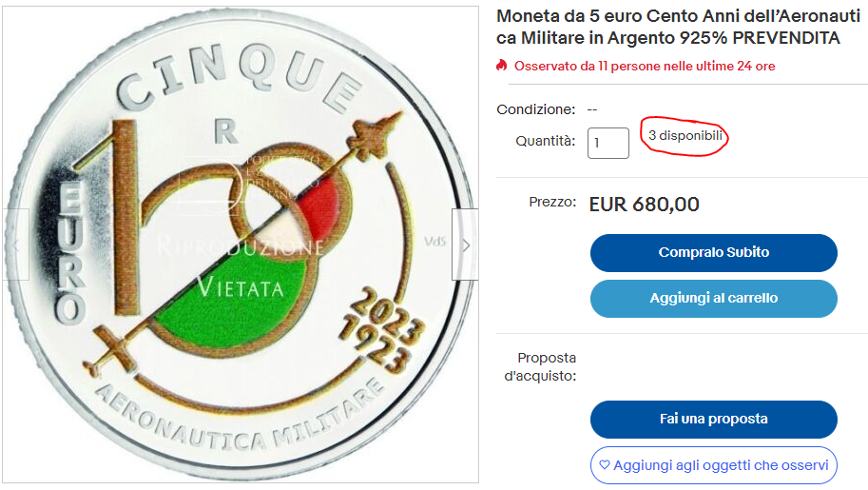868x490 pixels.
Task: Buy now with Compralo Subito
Action: click(714, 253)
